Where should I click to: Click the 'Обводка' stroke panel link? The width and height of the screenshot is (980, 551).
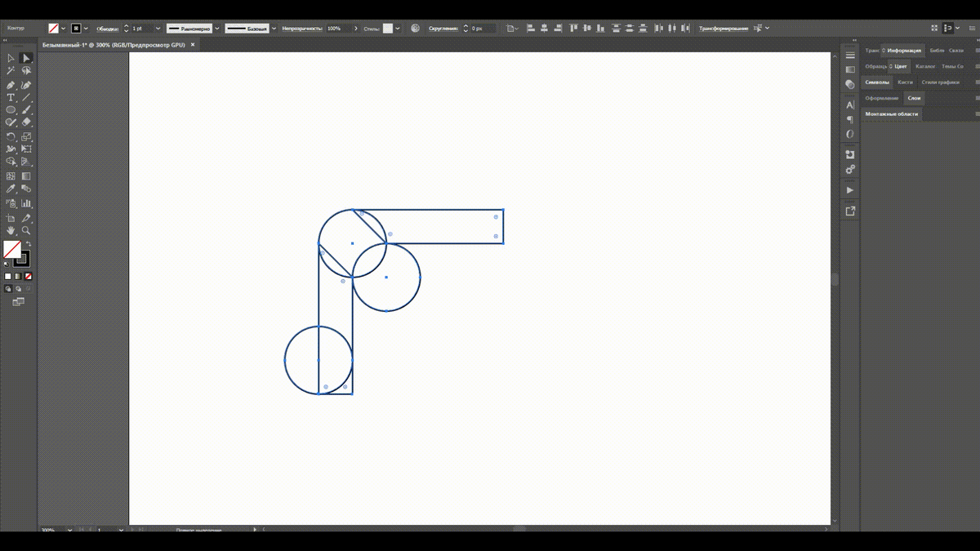(x=107, y=28)
